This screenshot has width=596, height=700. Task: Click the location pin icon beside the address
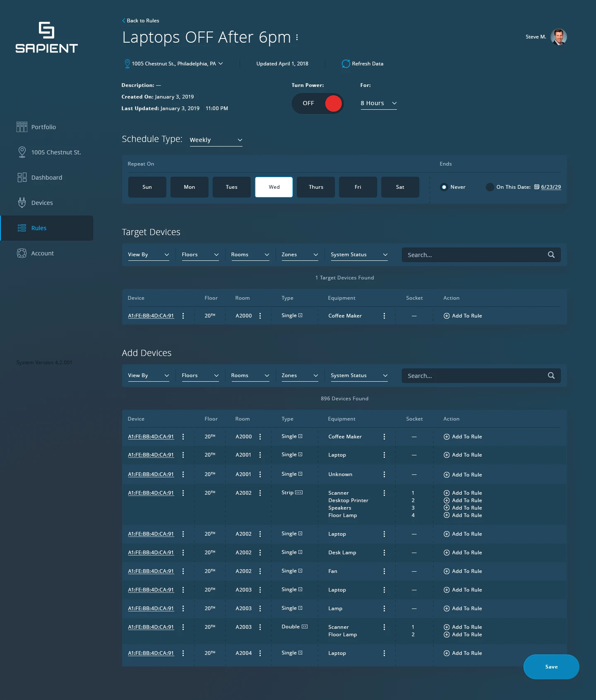(x=127, y=63)
